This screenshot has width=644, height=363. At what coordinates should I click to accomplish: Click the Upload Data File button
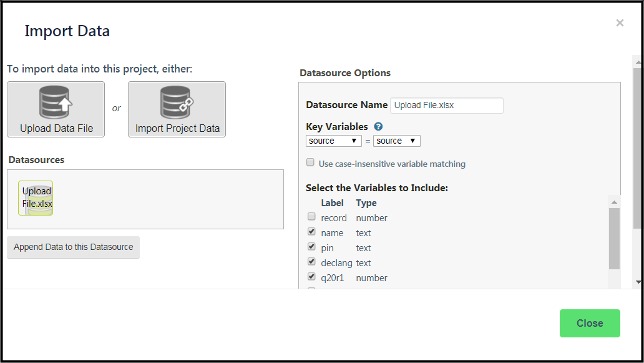coord(56,109)
